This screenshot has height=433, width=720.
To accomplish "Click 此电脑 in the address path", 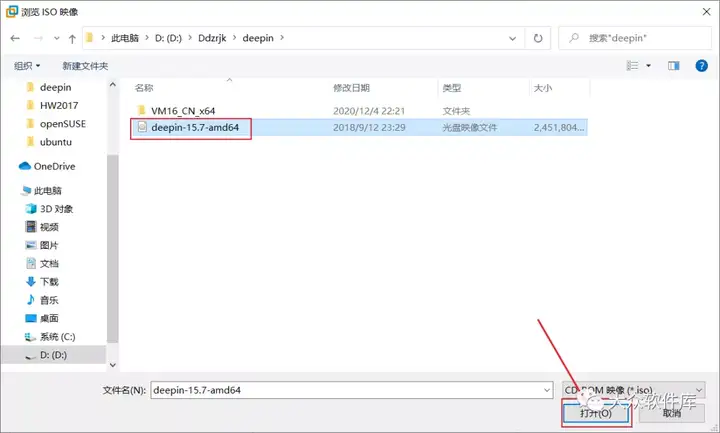I will [125, 38].
